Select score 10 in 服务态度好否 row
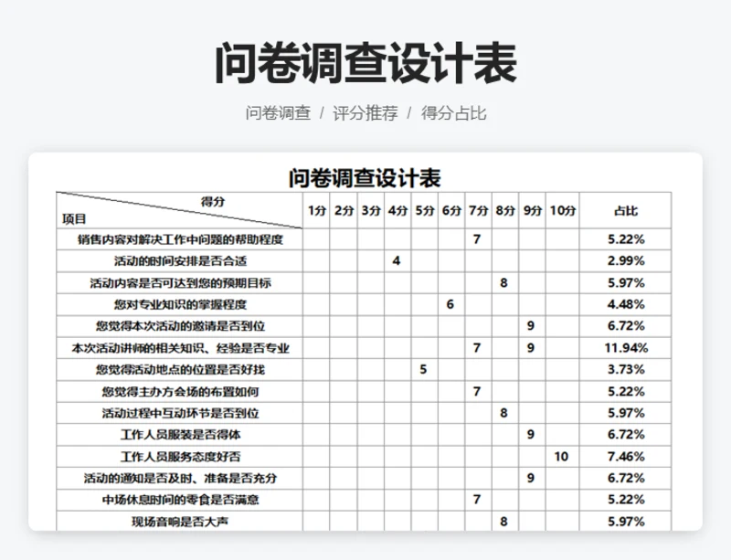The width and height of the screenshot is (731, 560). [x=561, y=456]
